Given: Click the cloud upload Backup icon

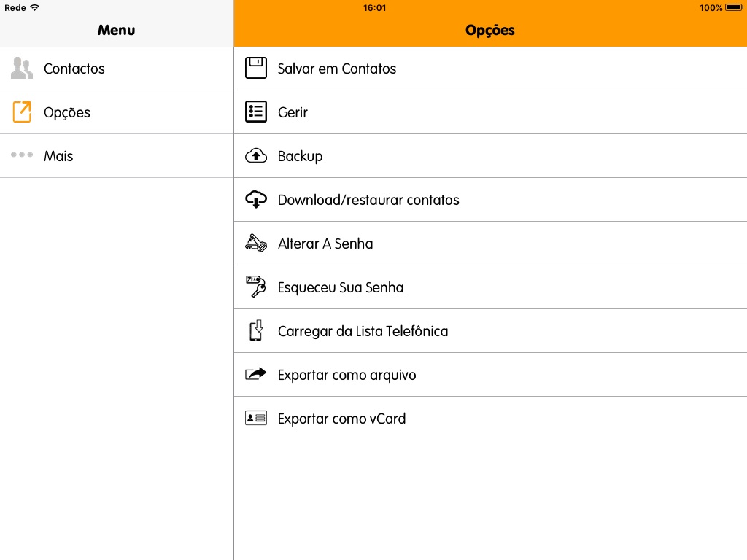Looking at the screenshot, I should pos(256,156).
